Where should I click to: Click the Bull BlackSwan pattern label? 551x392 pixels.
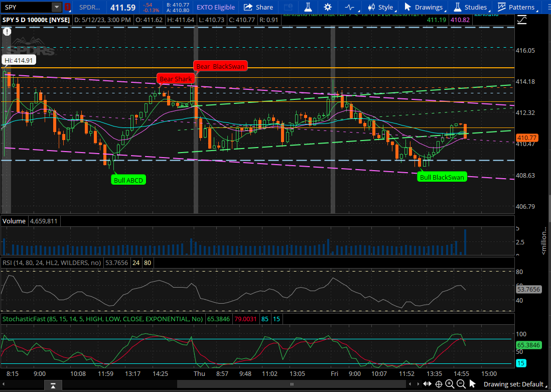[442, 177]
